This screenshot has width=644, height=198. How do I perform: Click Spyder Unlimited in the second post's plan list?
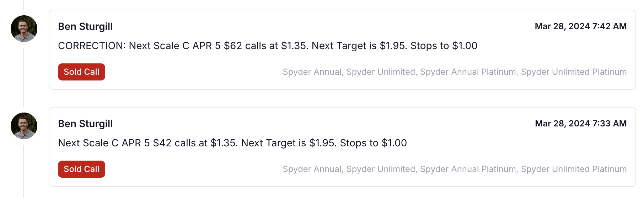[381, 169]
